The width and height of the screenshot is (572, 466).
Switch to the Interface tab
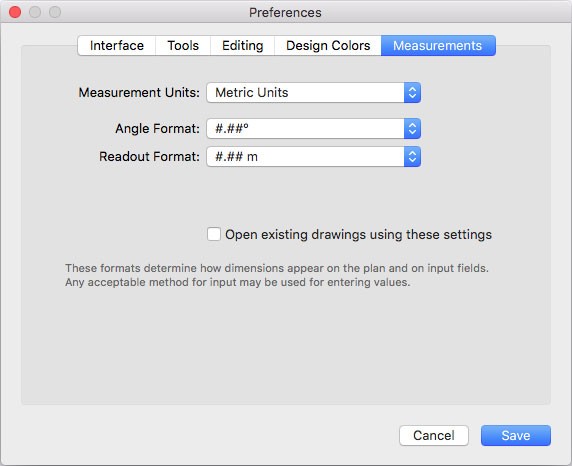(117, 46)
